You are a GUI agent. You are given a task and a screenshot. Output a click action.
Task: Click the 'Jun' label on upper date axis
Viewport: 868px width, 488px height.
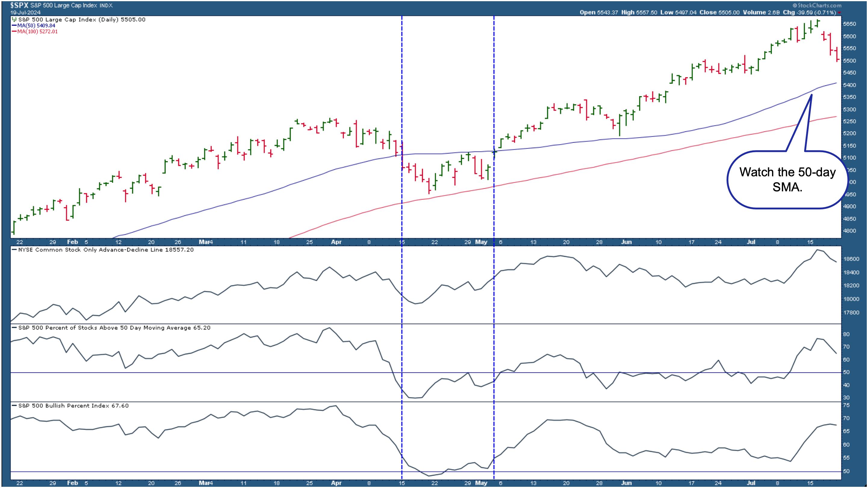(x=626, y=242)
